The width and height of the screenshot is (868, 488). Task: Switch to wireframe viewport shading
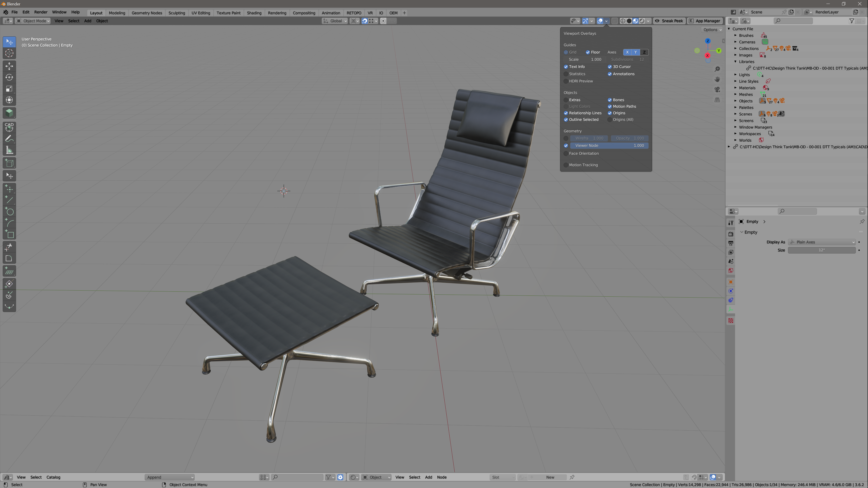click(623, 21)
